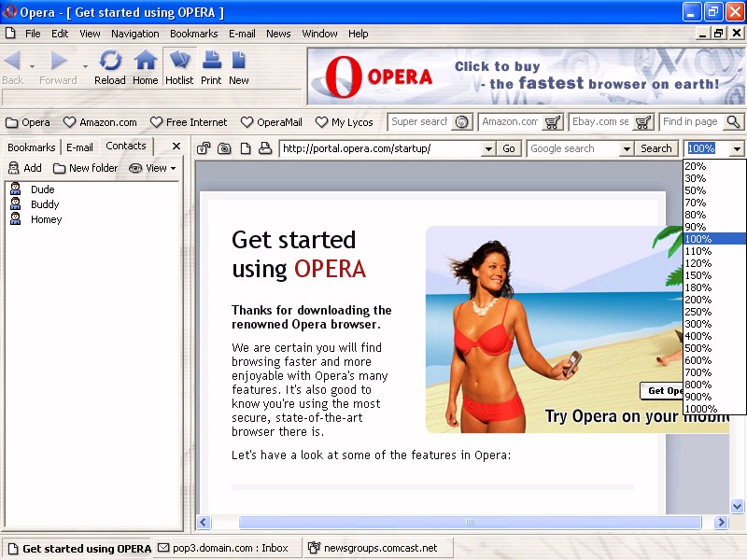747x560 pixels.
Task: Click the Google search field
Action: pyautogui.click(x=574, y=148)
